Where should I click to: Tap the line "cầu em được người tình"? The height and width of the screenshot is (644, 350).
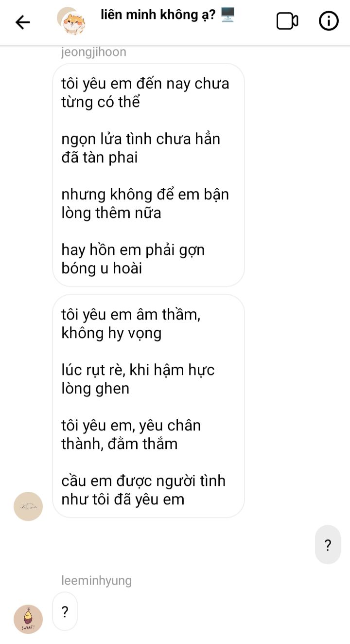coord(143,481)
